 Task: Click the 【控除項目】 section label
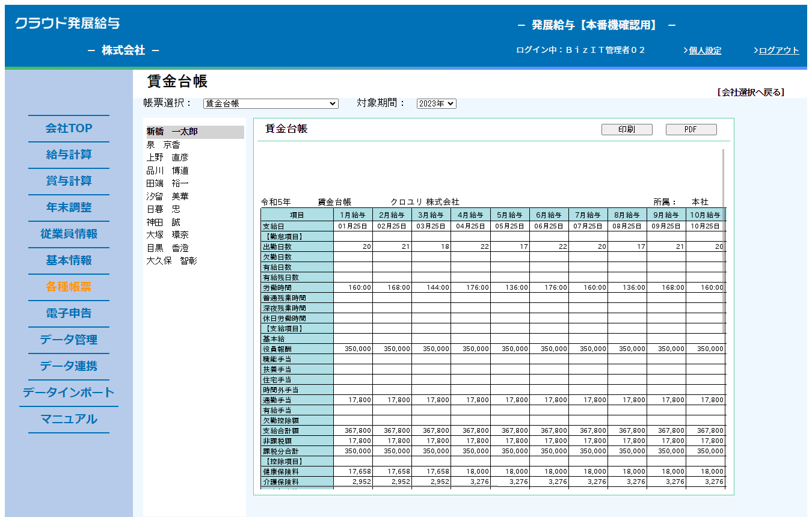(x=297, y=461)
